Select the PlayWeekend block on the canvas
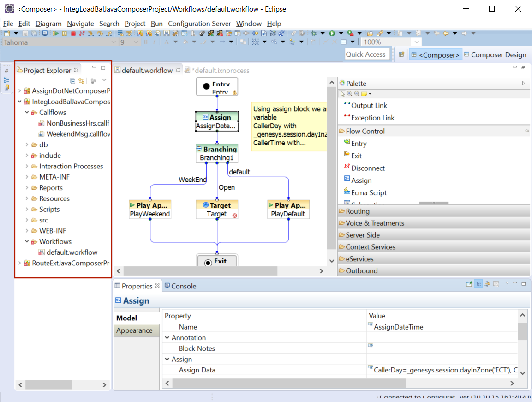 (150, 210)
